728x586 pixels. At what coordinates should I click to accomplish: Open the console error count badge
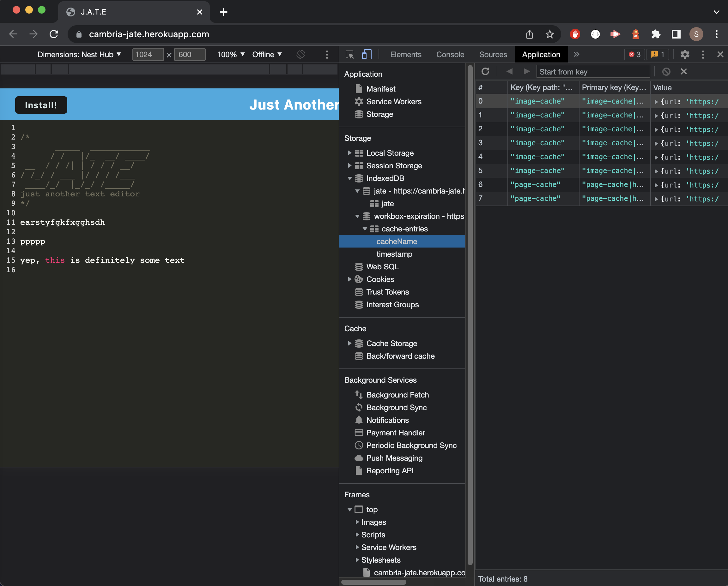634,54
